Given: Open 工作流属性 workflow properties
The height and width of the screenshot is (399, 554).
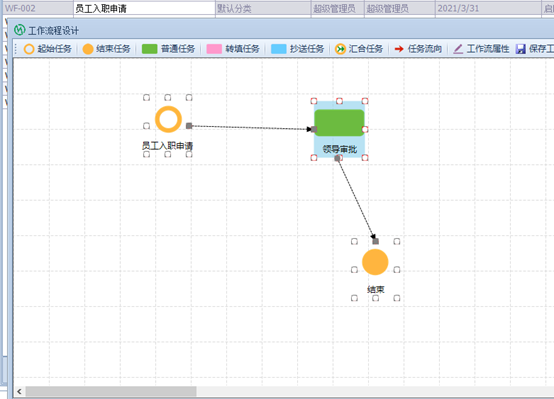Looking at the screenshot, I should 481,49.
